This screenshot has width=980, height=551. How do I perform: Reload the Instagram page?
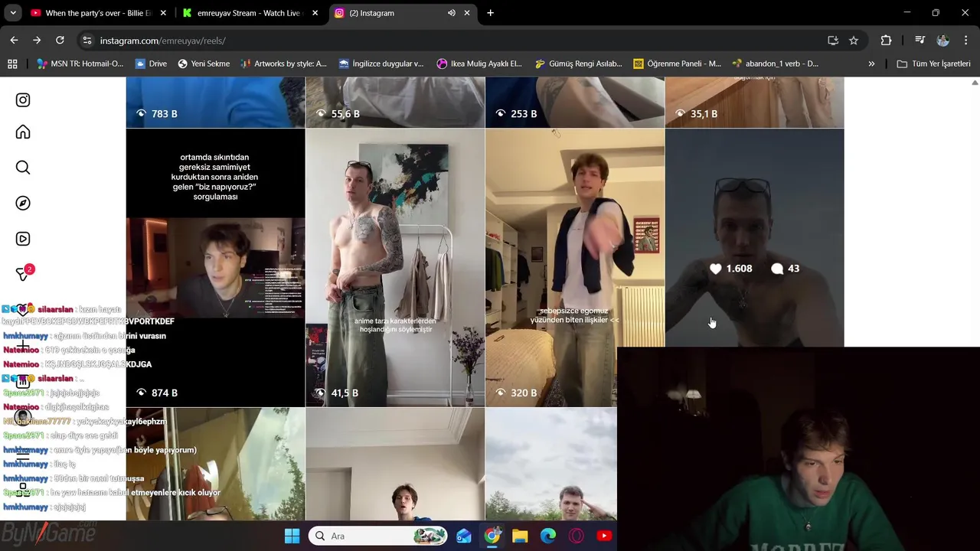[60, 41]
